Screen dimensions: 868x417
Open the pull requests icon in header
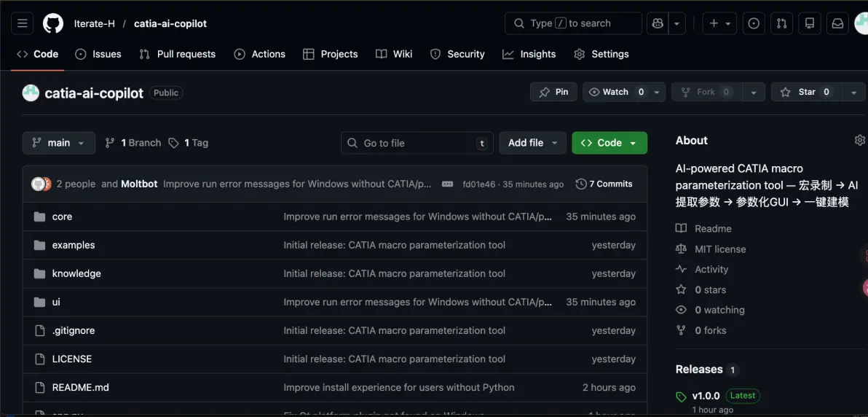781,23
